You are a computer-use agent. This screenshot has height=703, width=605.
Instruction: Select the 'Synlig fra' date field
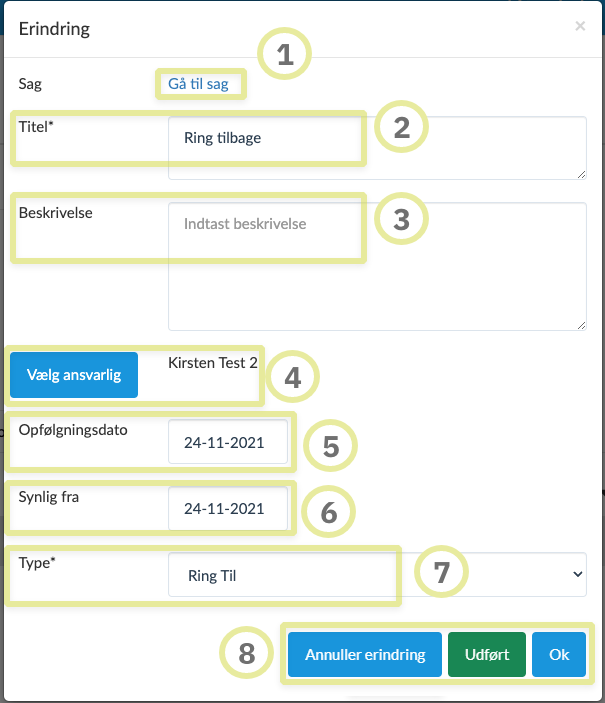(x=228, y=508)
